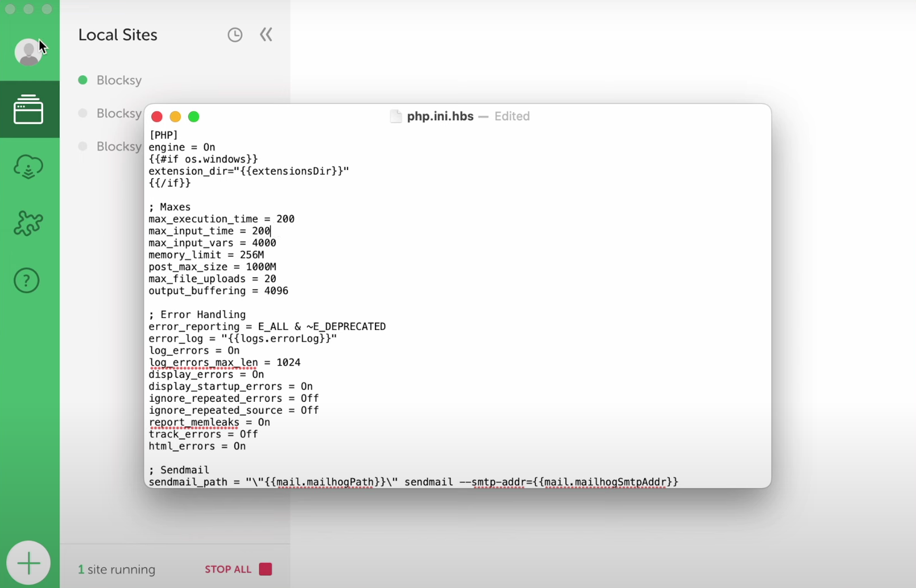Click the max_file_uploads = 20 line
This screenshot has height=588, width=916.
(213, 279)
